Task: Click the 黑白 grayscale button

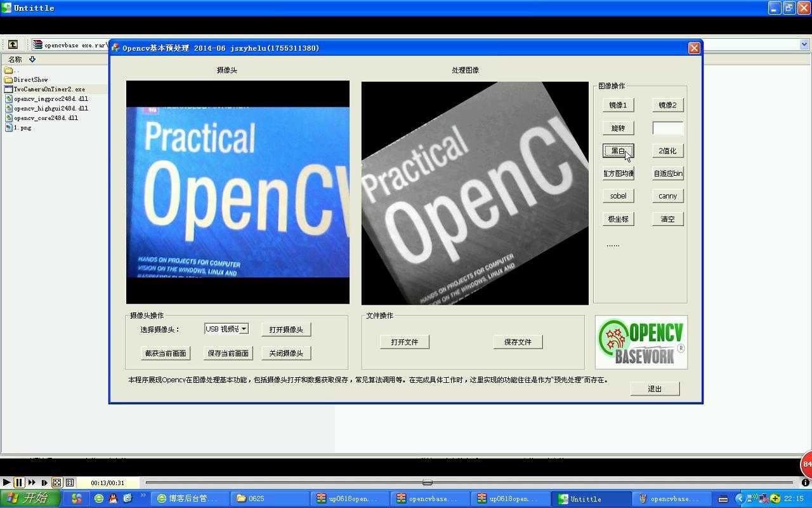Action: pyautogui.click(x=618, y=151)
